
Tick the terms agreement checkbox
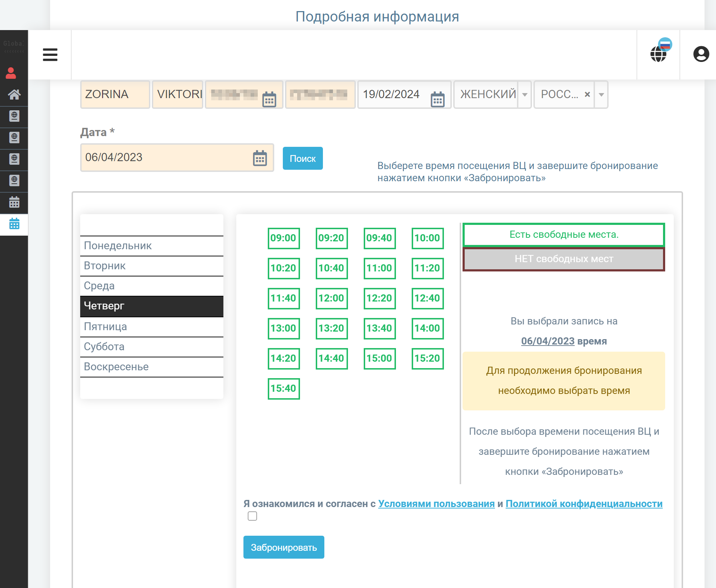[x=252, y=516]
